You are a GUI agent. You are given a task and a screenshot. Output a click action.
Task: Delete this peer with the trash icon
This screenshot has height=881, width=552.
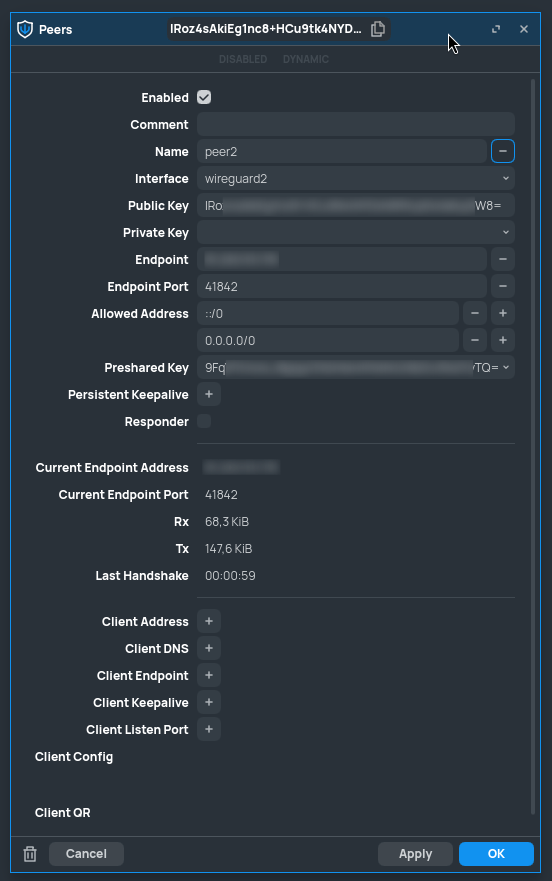[30, 854]
